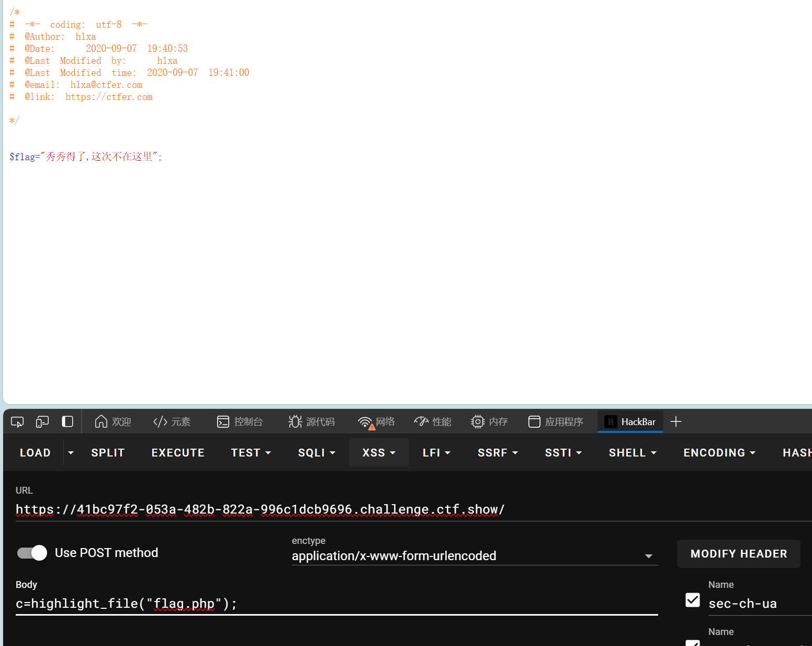The height and width of the screenshot is (646, 812).
Task: Open the Performance tab
Action: pos(432,422)
